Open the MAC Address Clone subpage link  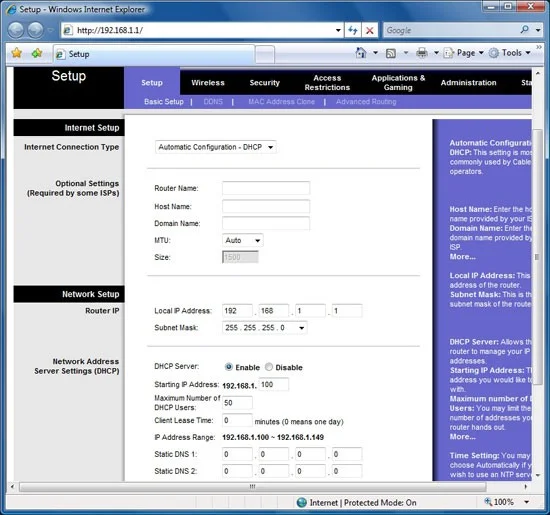tap(281, 102)
